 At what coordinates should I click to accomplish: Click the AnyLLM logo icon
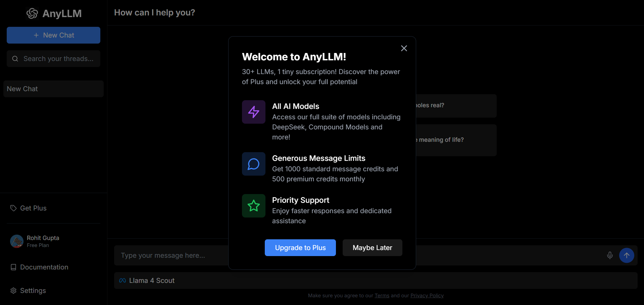pos(32,13)
